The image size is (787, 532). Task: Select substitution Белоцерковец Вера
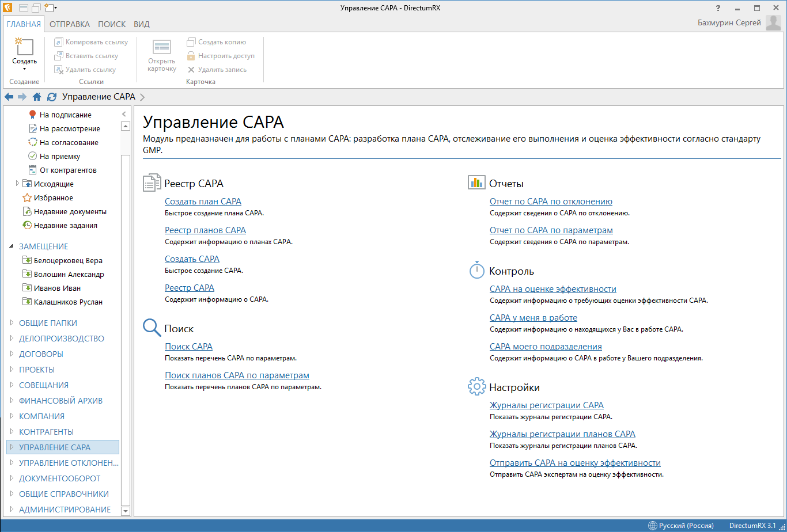62,261
